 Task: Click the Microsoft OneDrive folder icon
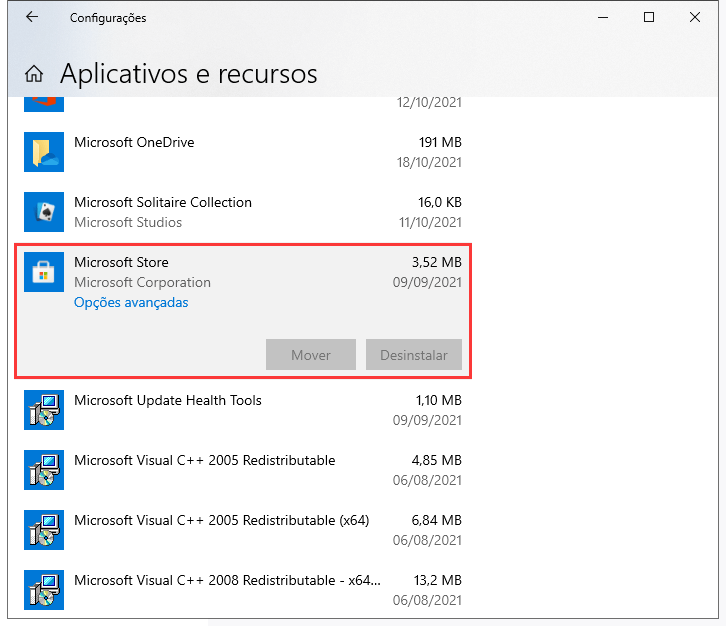click(44, 152)
